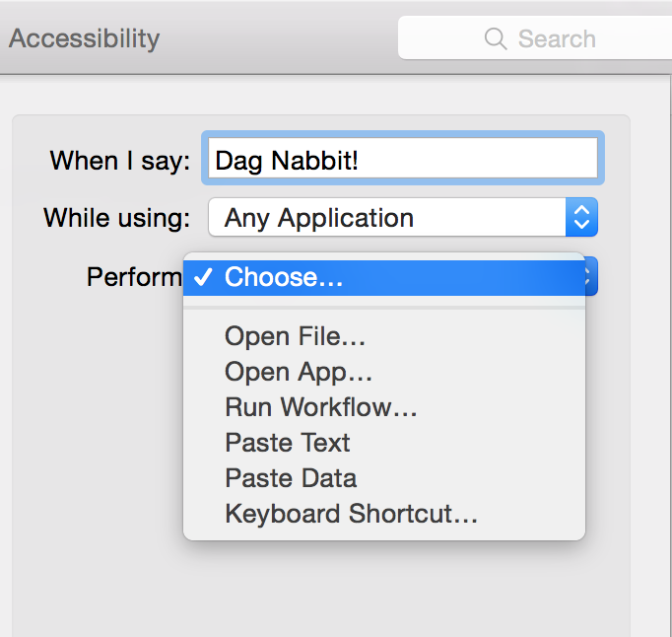Image resolution: width=672 pixels, height=637 pixels.
Task: Click the blue arrows on Any Application popup
Action: click(581, 218)
